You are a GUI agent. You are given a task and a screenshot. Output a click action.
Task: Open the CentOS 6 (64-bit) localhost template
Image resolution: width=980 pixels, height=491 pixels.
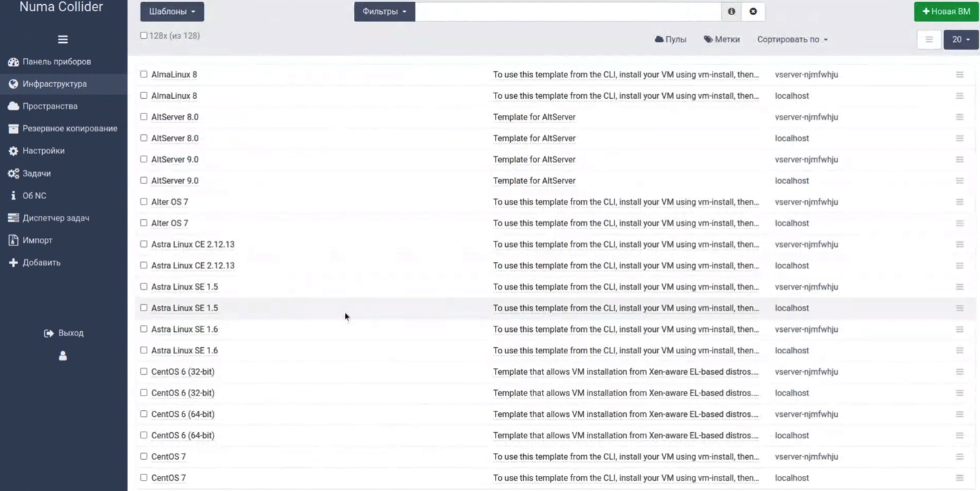183,436
